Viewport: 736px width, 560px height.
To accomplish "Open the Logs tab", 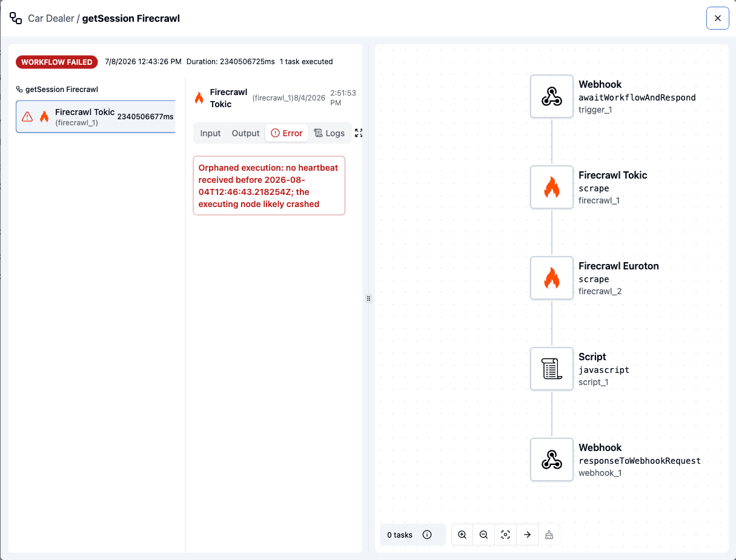I will tap(330, 133).
